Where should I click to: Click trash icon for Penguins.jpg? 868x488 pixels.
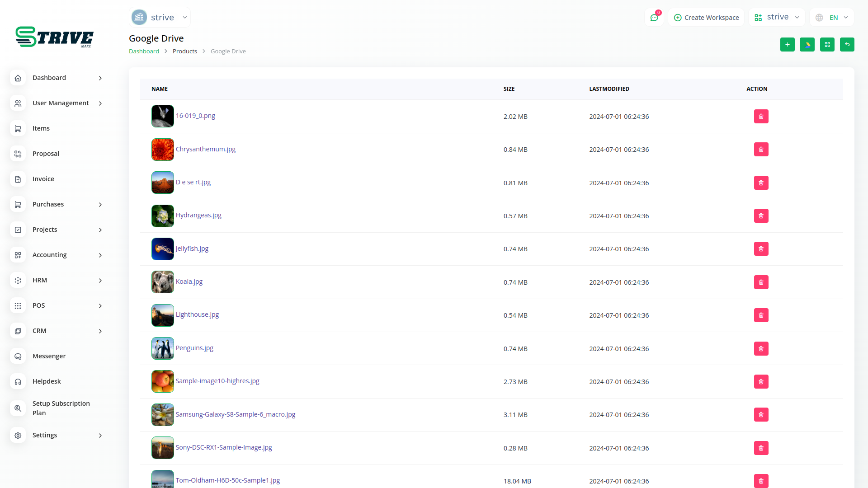coord(761,349)
